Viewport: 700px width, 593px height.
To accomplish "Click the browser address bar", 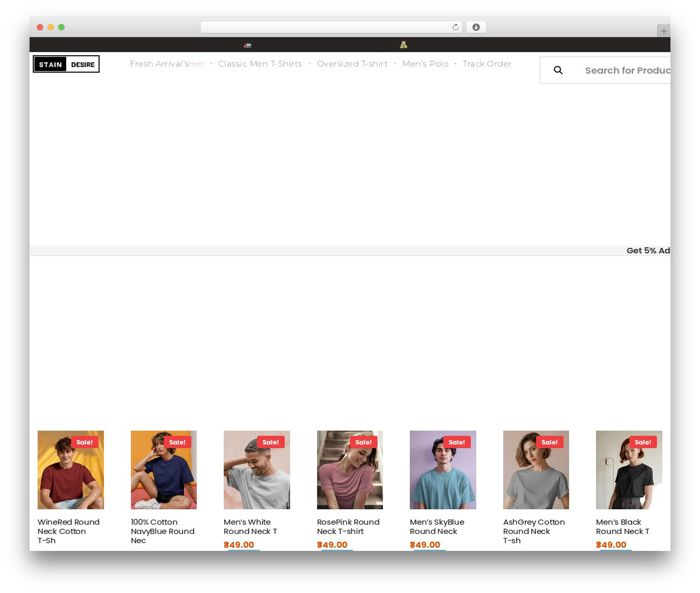I will pos(331,27).
